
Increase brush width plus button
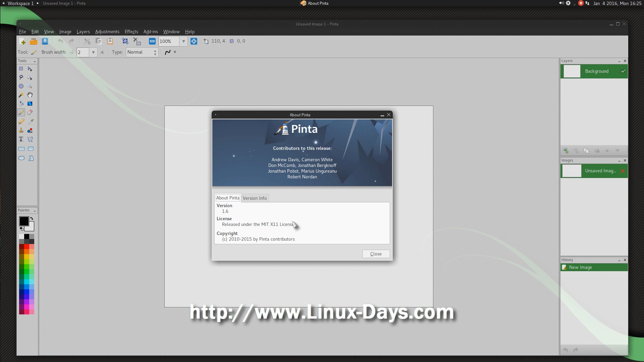click(102, 52)
